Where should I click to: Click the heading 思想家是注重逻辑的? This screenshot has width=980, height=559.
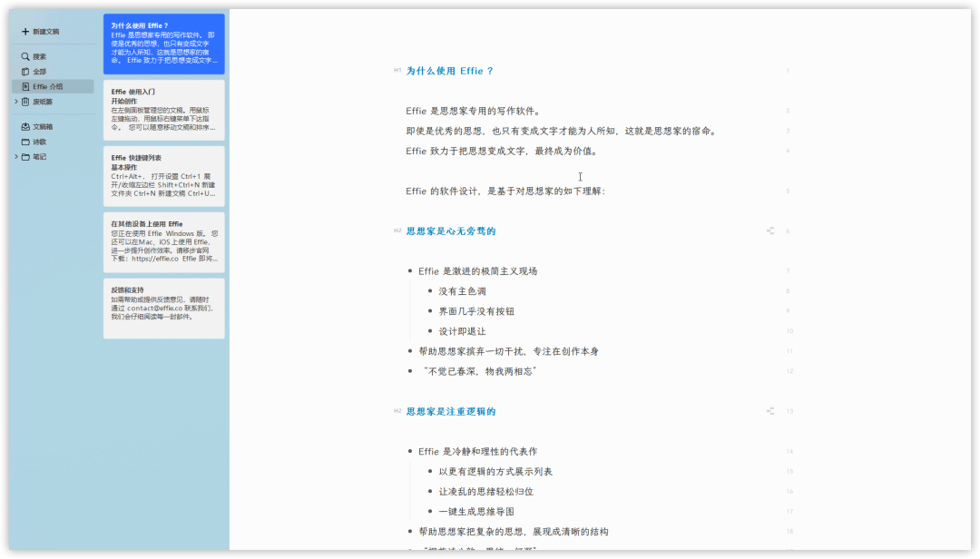[x=451, y=411]
